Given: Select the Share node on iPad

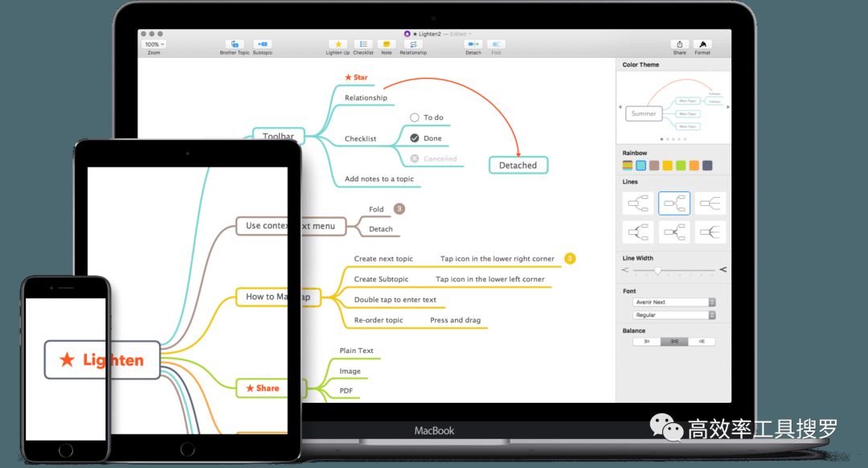Looking at the screenshot, I should point(262,388).
